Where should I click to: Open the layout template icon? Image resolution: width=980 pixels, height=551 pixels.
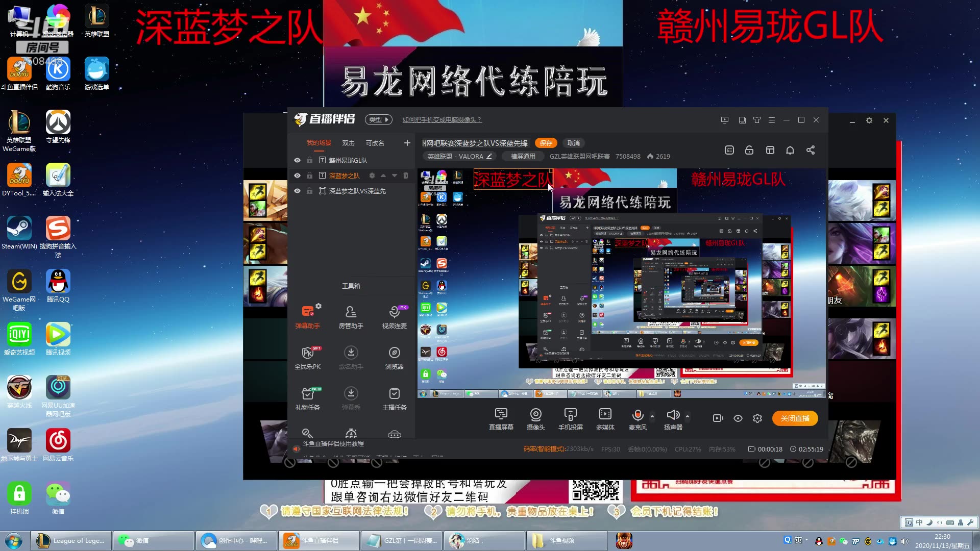[x=770, y=150]
